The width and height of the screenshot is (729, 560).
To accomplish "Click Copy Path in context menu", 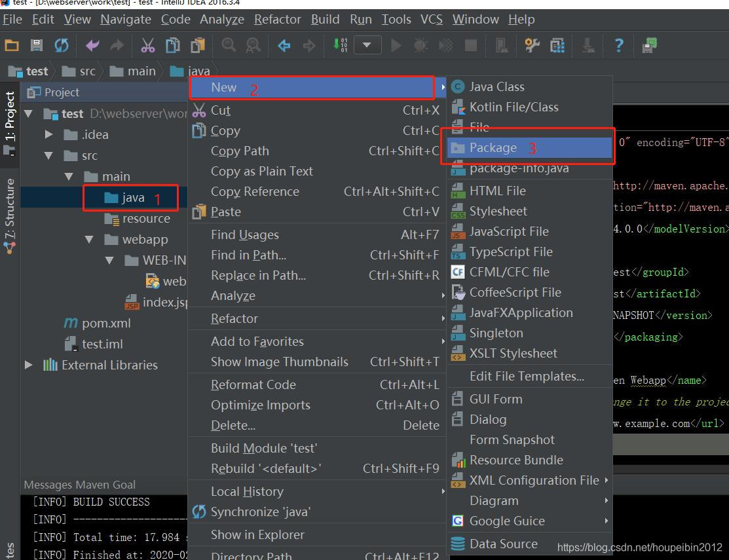I will pos(317,151).
